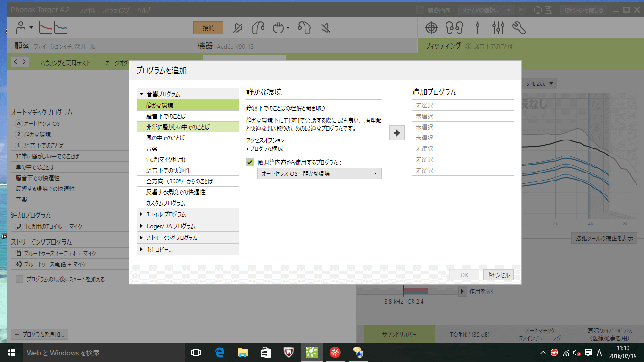Select オートセンス OS in automatic programs
Screen dimensions: 644x362
(x=70, y=123)
